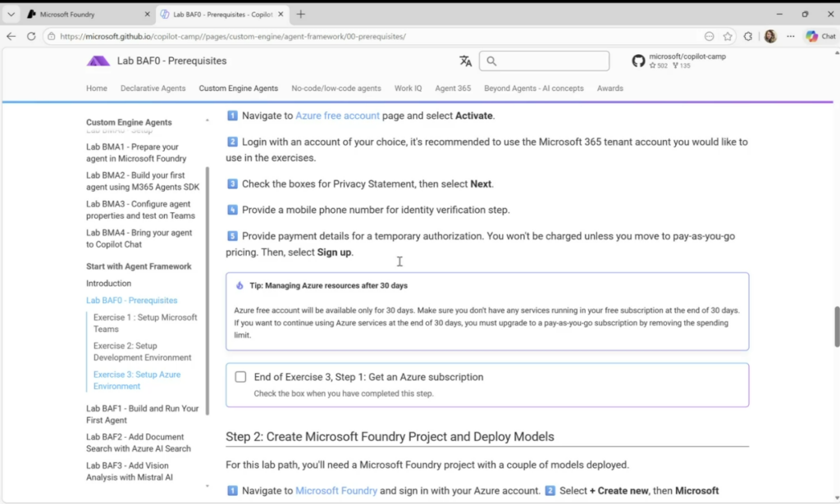Image resolution: width=840 pixels, height=504 pixels.
Task: Refresh the page with reload button
Action: [x=31, y=36]
